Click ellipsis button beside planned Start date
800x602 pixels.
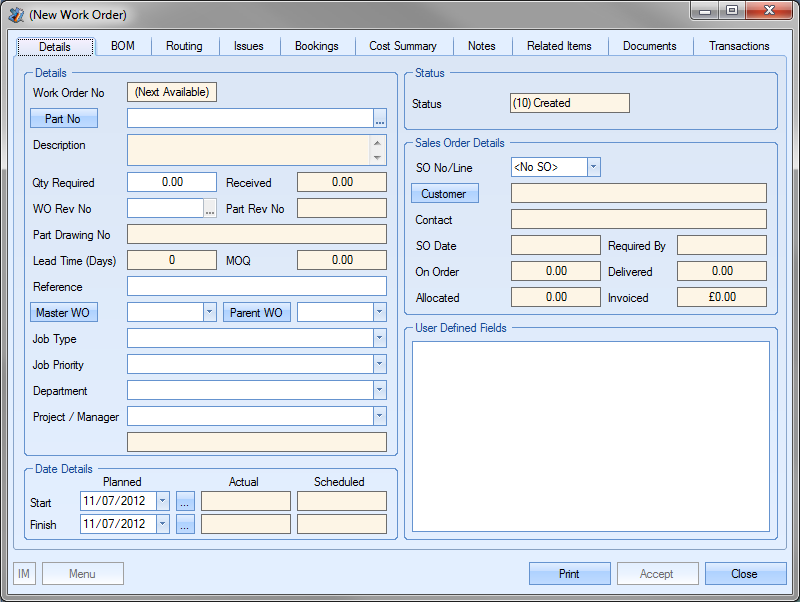tap(185, 501)
